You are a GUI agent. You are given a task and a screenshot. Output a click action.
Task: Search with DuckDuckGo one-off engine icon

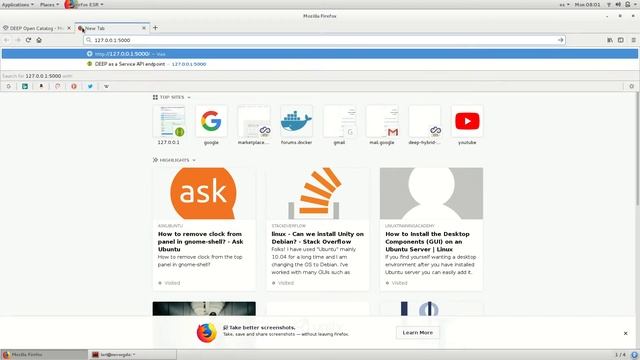(x=58, y=86)
